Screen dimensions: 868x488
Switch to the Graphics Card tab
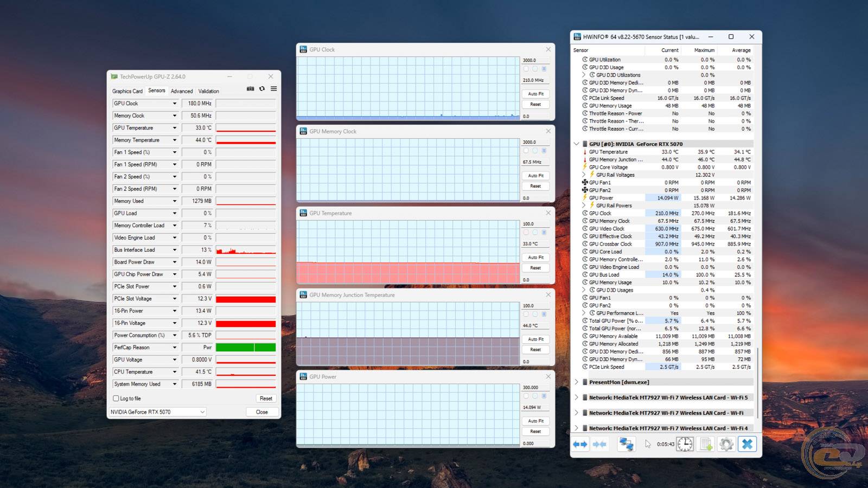click(x=127, y=91)
